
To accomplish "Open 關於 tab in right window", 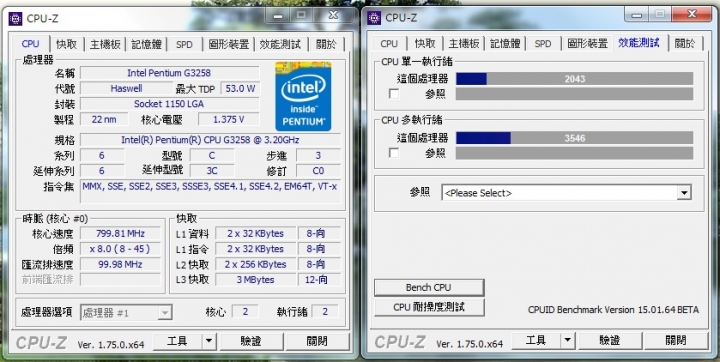I will pos(685,44).
